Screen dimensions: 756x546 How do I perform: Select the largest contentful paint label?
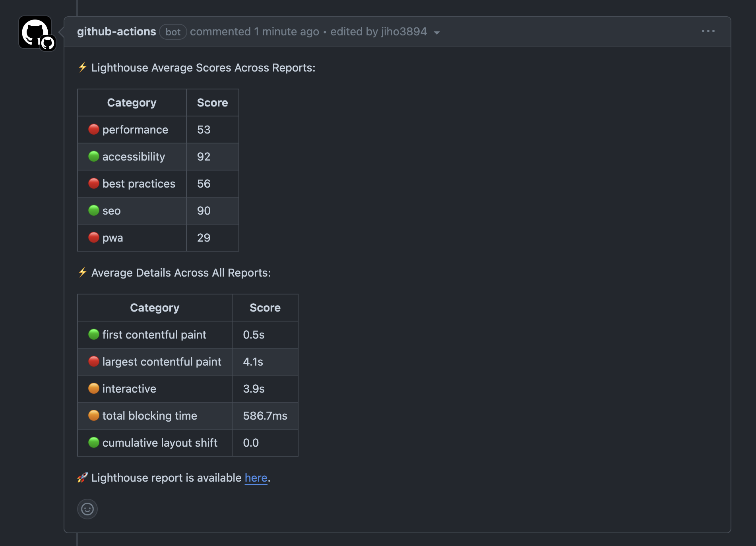click(x=162, y=362)
